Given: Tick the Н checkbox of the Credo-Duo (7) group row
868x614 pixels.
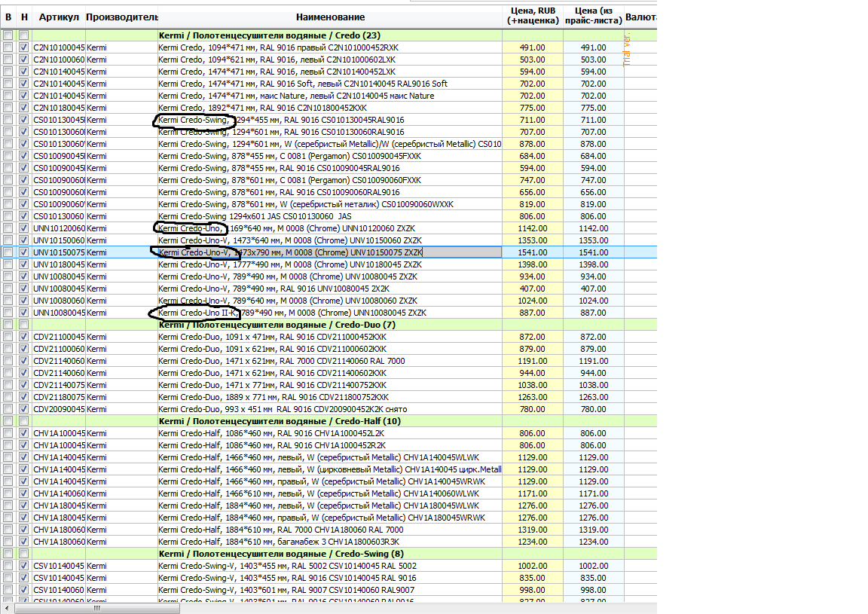Looking at the screenshot, I should (23, 325).
